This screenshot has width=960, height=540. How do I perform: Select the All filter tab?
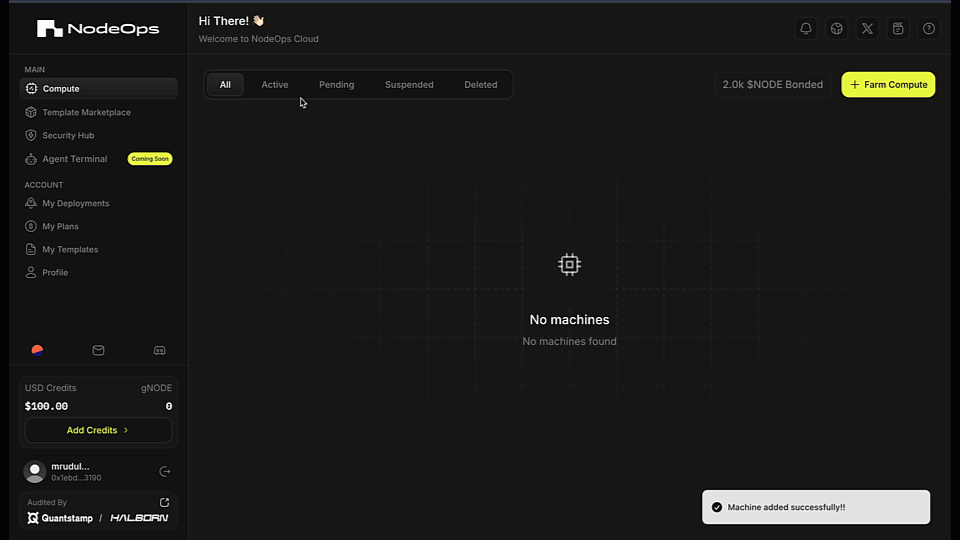tap(225, 84)
